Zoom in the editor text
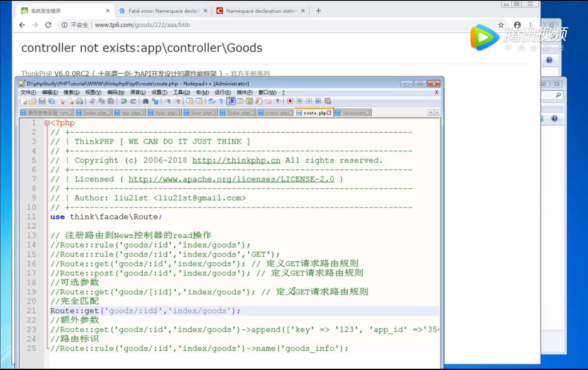588x370 pixels. click(x=168, y=101)
